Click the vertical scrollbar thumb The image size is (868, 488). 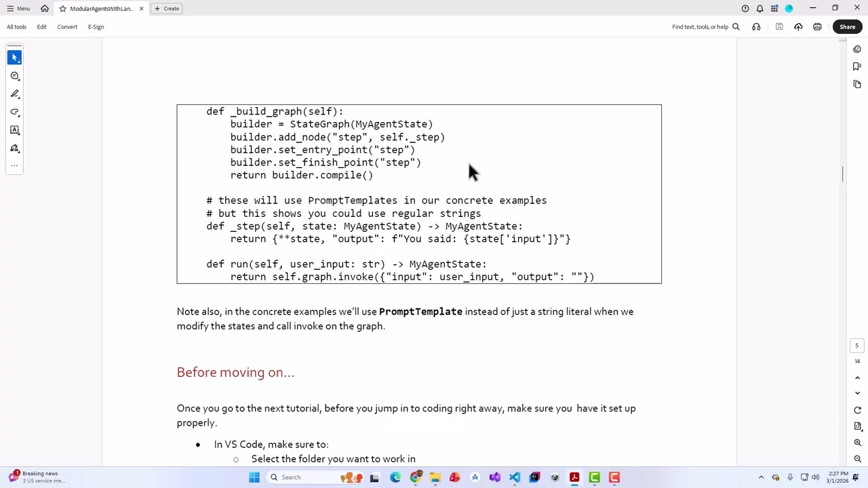tap(843, 174)
